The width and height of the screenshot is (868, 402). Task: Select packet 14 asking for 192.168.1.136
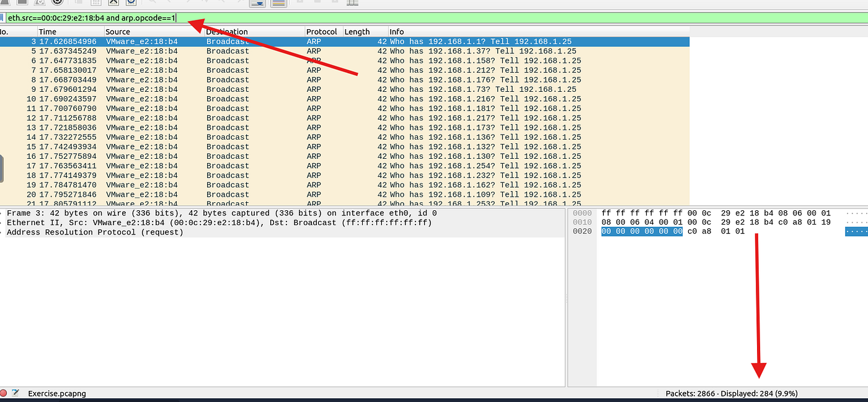coord(344,137)
